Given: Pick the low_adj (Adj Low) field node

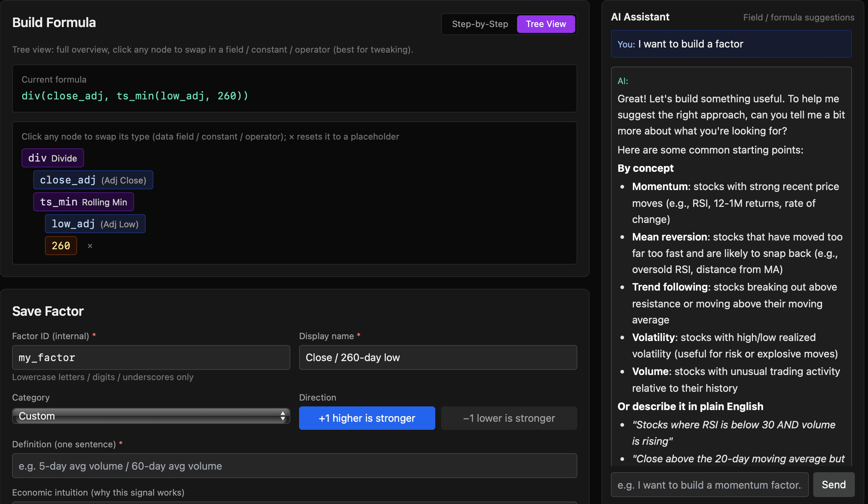Looking at the screenshot, I should tap(95, 224).
